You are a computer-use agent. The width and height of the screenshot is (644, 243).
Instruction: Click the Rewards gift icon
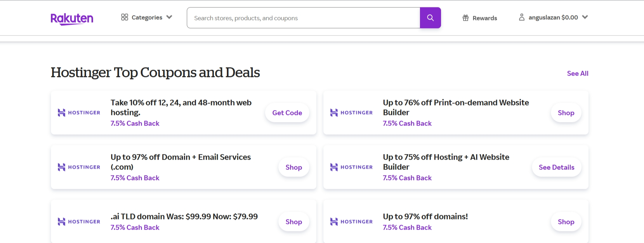tap(466, 18)
